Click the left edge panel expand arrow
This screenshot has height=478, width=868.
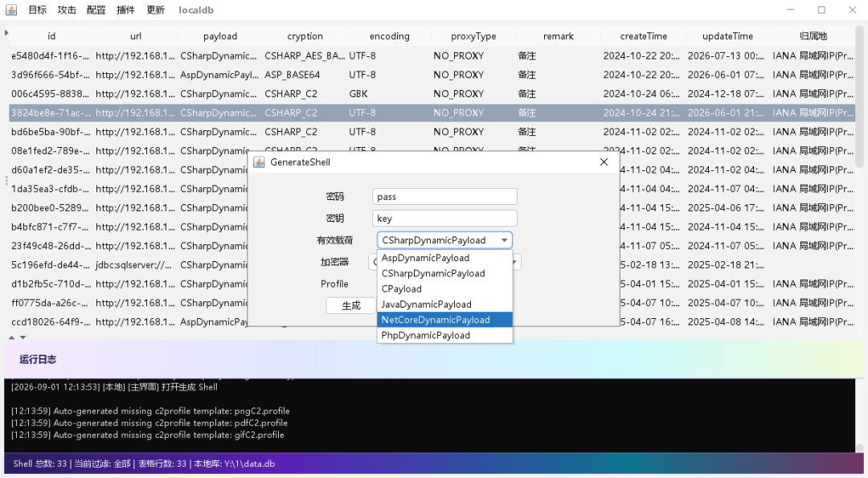click(6, 33)
